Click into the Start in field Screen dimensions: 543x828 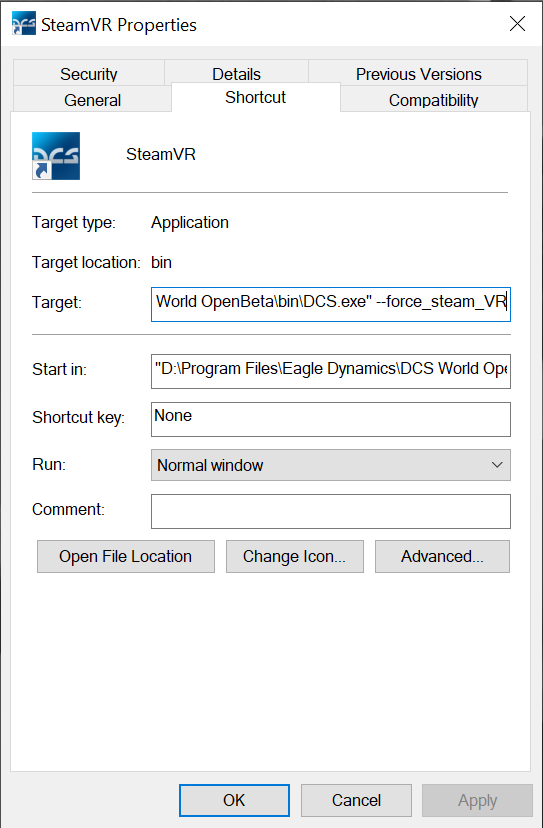(x=331, y=371)
